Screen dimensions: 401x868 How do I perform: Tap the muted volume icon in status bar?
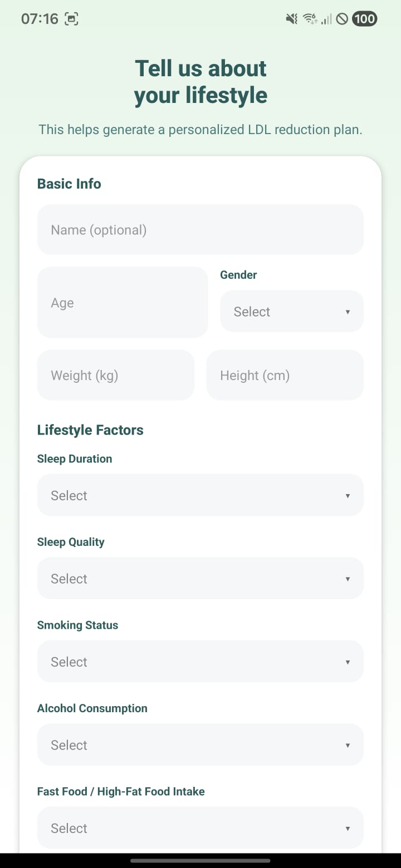291,18
